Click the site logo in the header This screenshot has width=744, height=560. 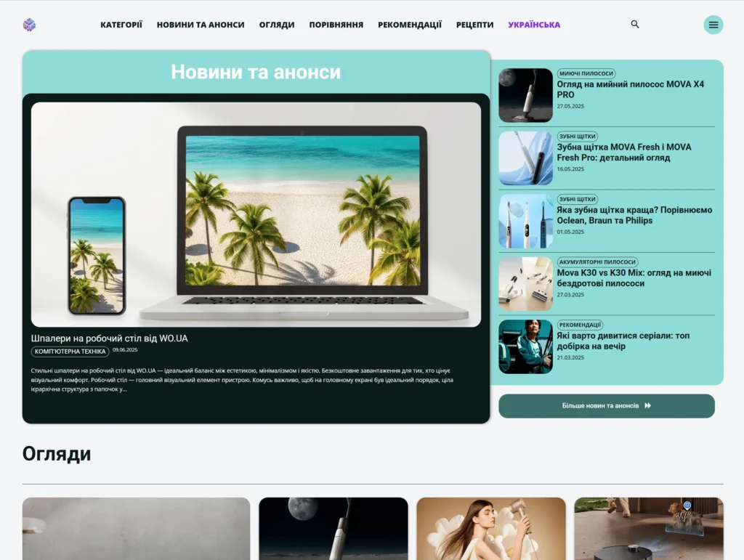tap(28, 24)
